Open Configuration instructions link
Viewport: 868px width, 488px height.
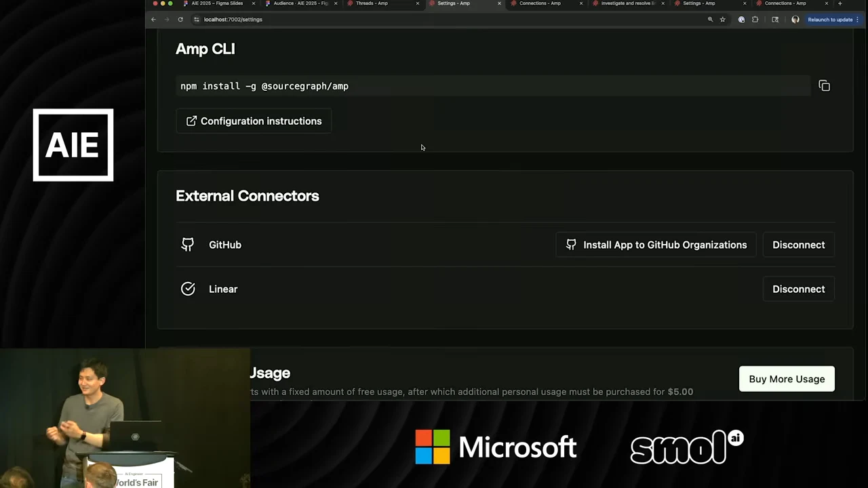coord(254,121)
